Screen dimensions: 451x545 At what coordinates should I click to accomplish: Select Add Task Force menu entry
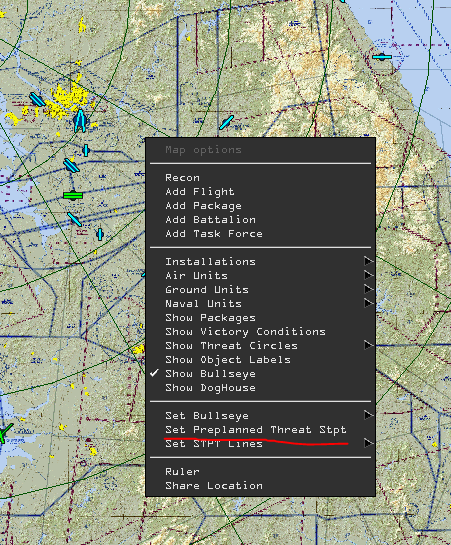click(x=214, y=234)
